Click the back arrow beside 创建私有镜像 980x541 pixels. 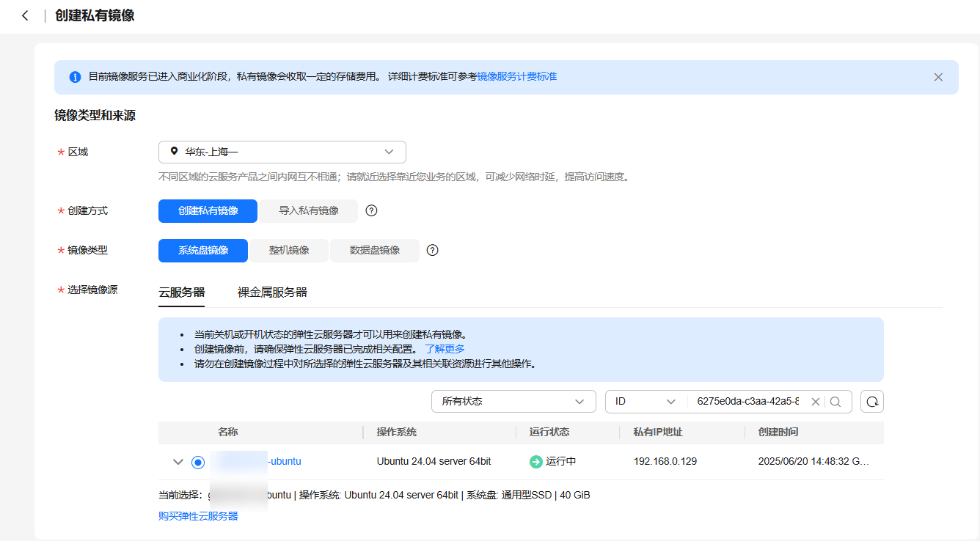[25, 15]
